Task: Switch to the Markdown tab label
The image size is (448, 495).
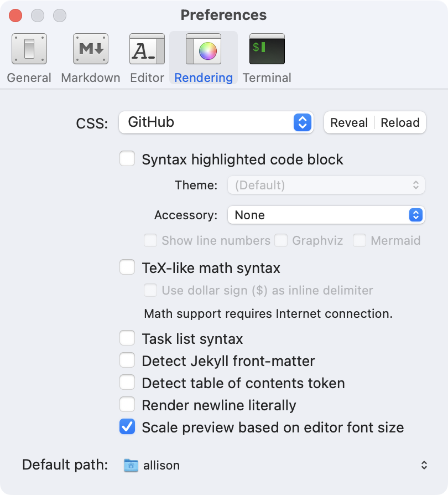Action: coord(91,78)
